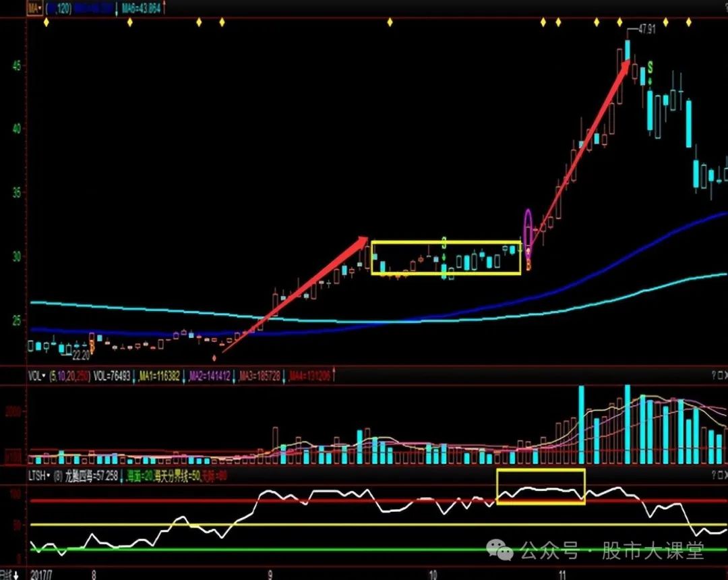Viewport: 728px width, 580px height.
Task: Click the green S sell signal near peak
Action: [650, 66]
